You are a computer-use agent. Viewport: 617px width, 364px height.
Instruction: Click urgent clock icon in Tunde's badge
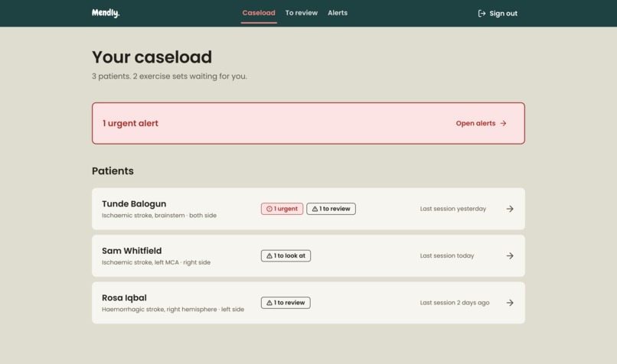(x=269, y=209)
